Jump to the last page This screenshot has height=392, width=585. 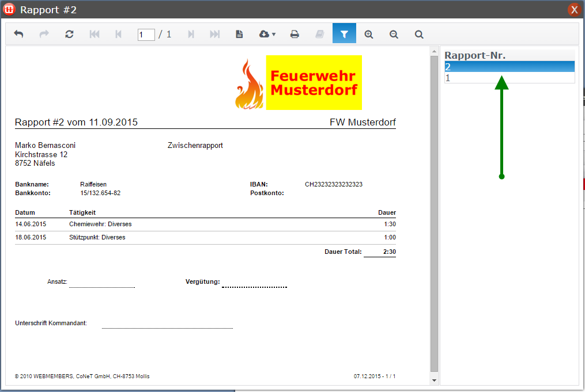point(214,34)
